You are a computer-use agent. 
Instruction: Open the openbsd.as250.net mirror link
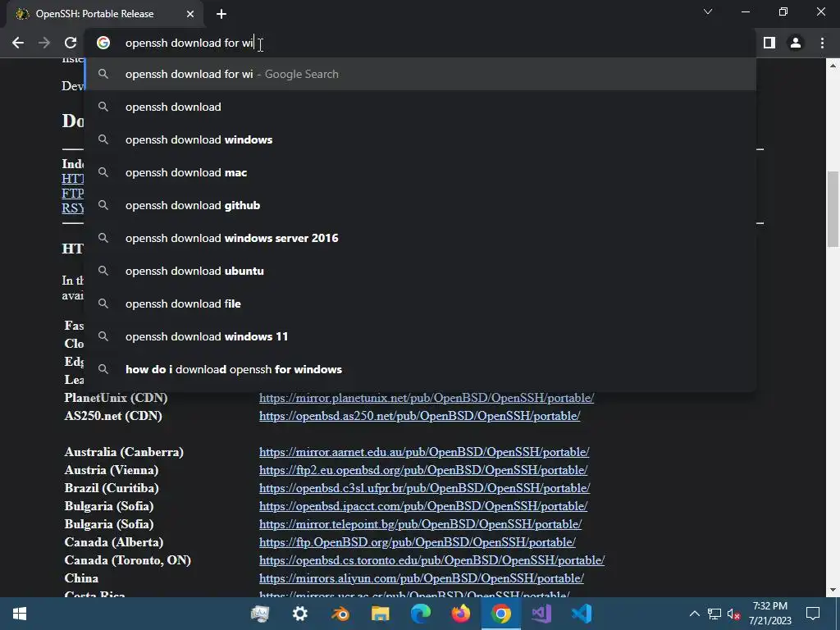point(419,416)
